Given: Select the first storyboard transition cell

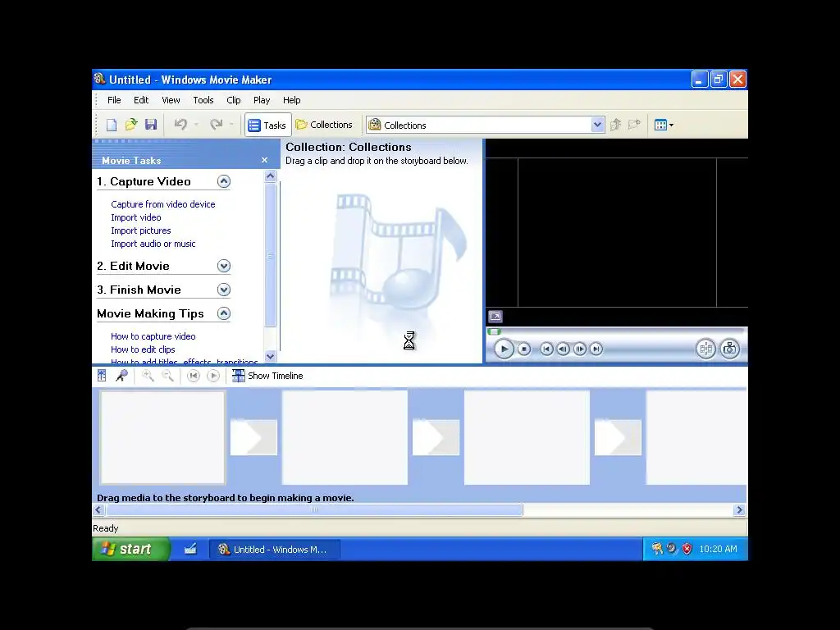Looking at the screenshot, I should (253, 437).
